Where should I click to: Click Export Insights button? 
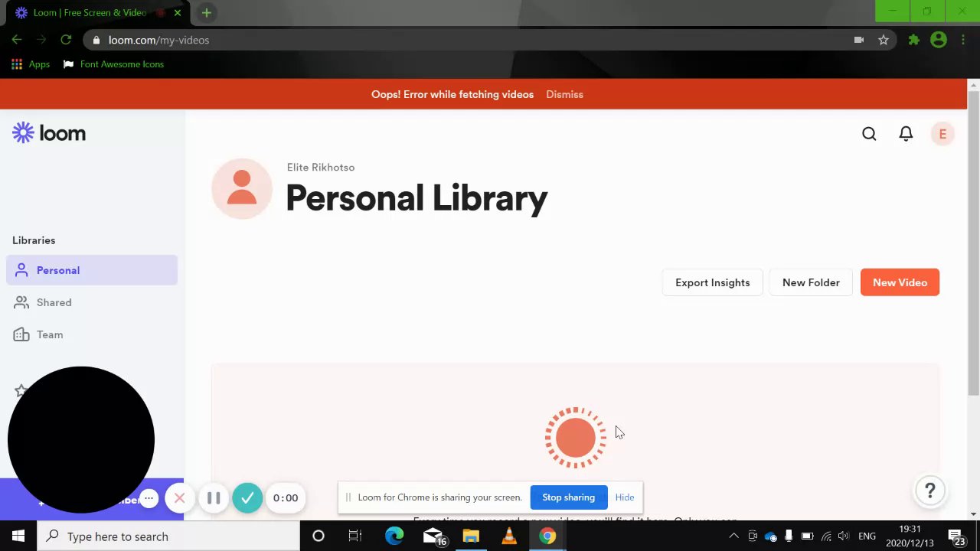point(712,282)
